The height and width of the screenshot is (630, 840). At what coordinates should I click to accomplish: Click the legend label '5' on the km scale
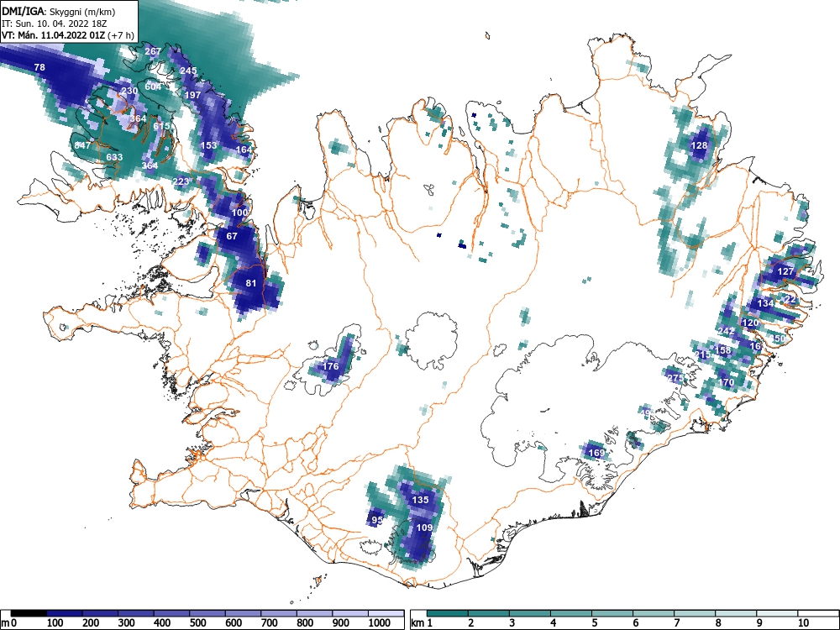(x=594, y=623)
